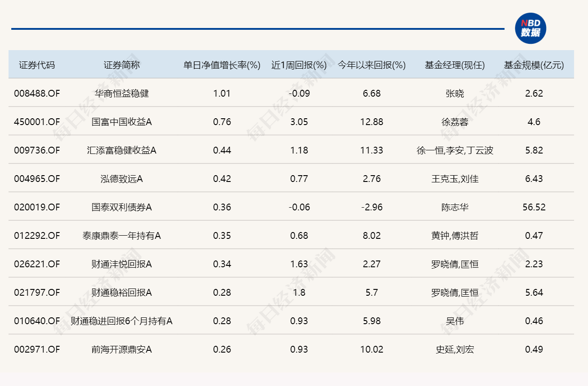This screenshot has height=386, width=588.
Task: Click weekly return value 1.18
Action: pos(299,150)
